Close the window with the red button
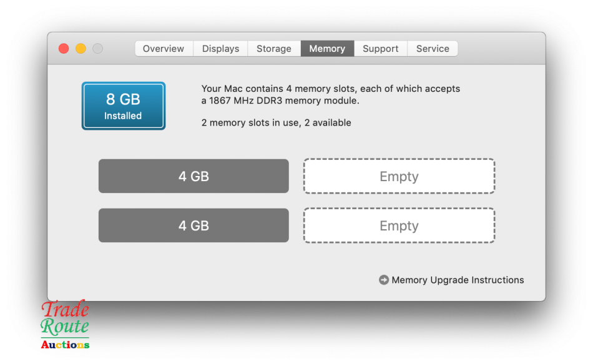593x364 pixels. 64,49
